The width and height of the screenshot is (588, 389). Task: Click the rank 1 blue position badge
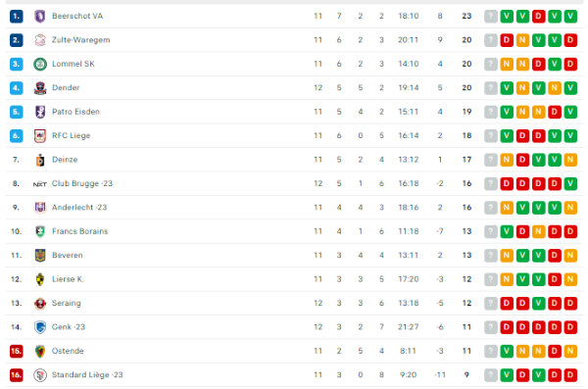pos(16,16)
